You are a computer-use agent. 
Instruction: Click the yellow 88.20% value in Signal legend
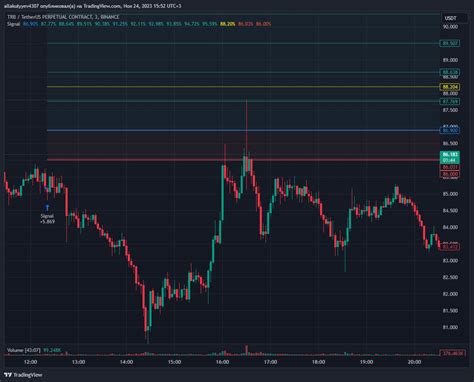tap(227, 24)
